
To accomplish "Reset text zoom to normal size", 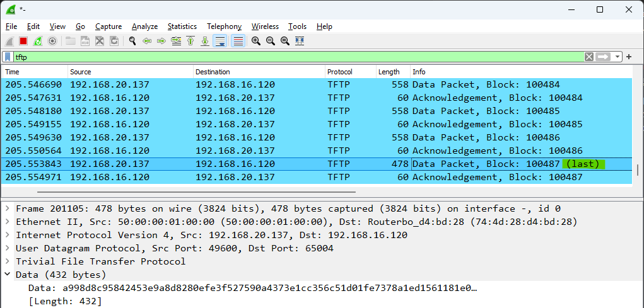I will tap(284, 41).
